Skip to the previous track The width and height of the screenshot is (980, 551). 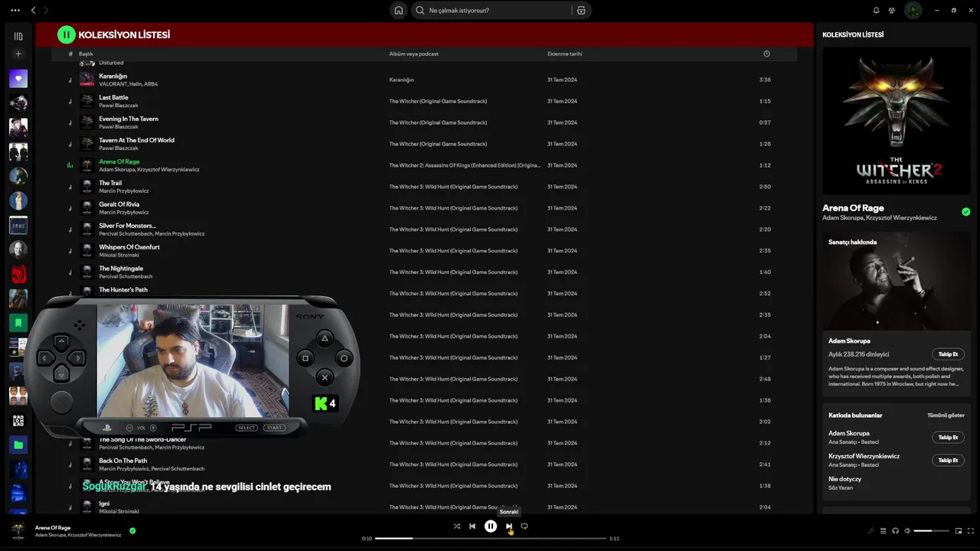[472, 527]
